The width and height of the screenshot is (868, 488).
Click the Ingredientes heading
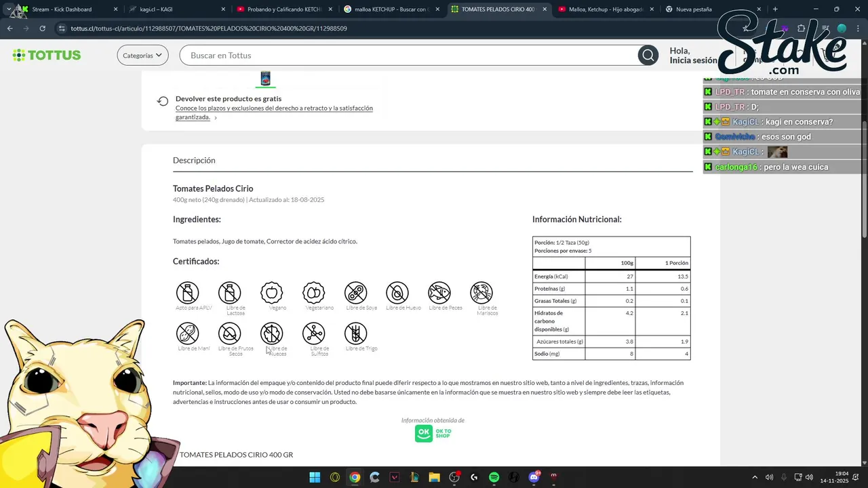[197, 220]
